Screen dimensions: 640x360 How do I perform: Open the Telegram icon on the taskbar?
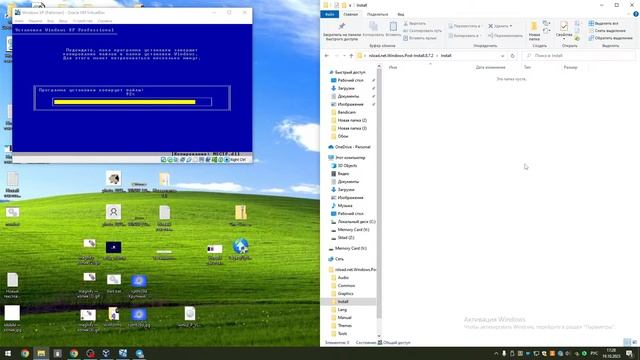tap(139, 353)
